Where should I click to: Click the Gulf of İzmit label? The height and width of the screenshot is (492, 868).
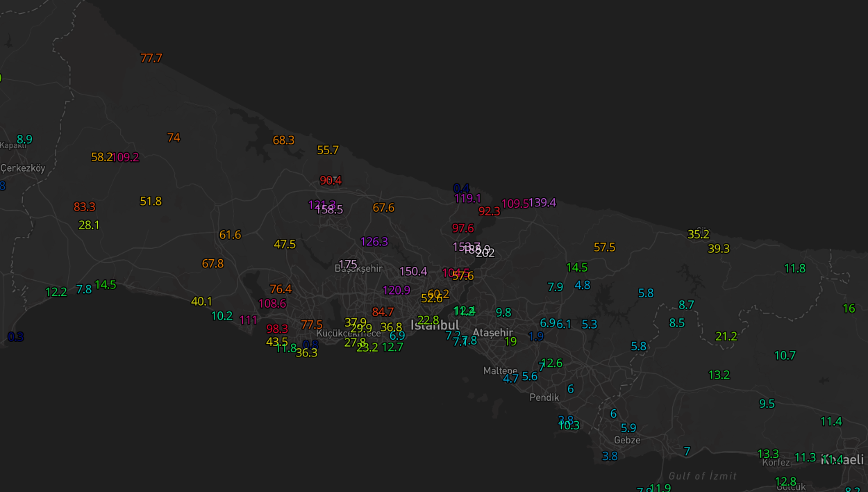tap(702, 476)
